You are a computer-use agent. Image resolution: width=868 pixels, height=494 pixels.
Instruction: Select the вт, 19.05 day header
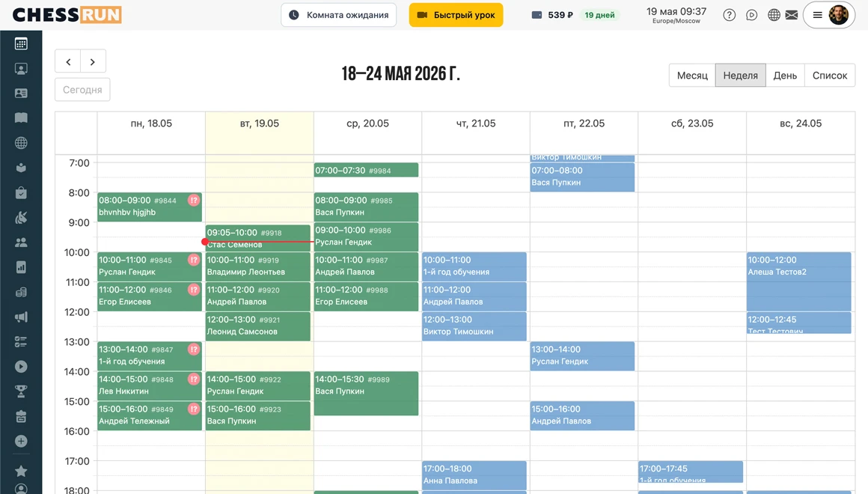point(260,124)
